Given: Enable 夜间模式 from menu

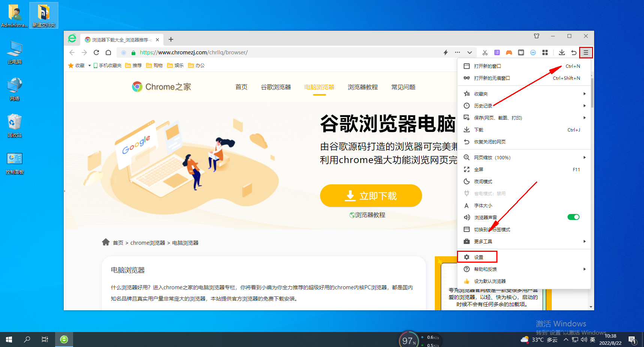Looking at the screenshot, I should click(524, 181).
